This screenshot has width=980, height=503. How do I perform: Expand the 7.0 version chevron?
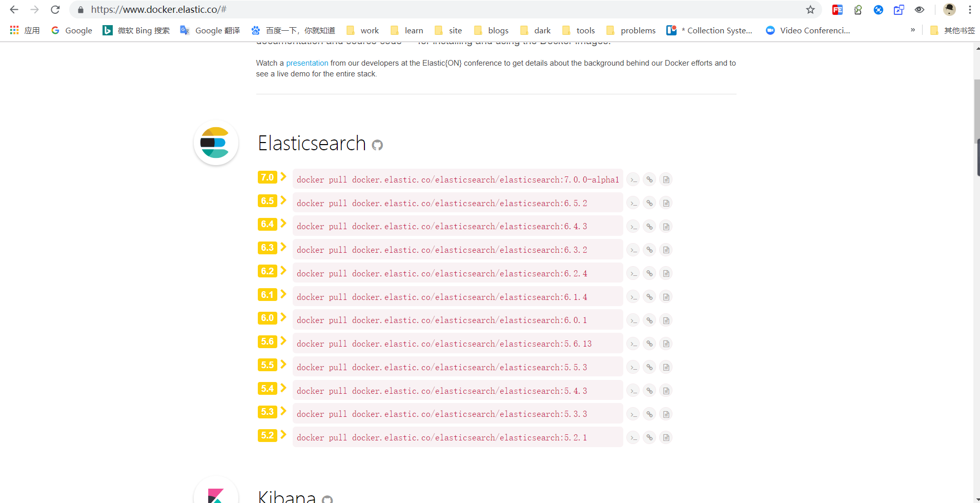pos(283,176)
